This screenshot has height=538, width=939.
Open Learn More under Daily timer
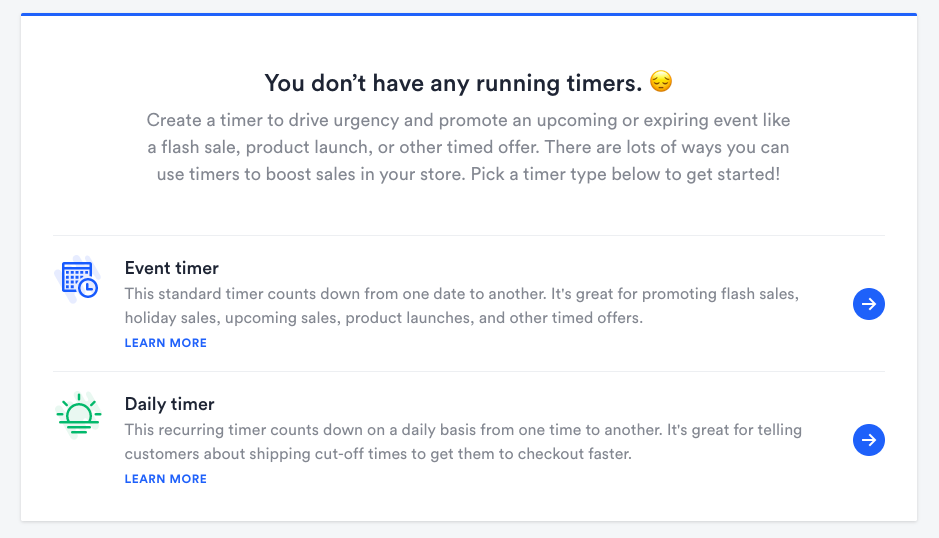tap(166, 479)
